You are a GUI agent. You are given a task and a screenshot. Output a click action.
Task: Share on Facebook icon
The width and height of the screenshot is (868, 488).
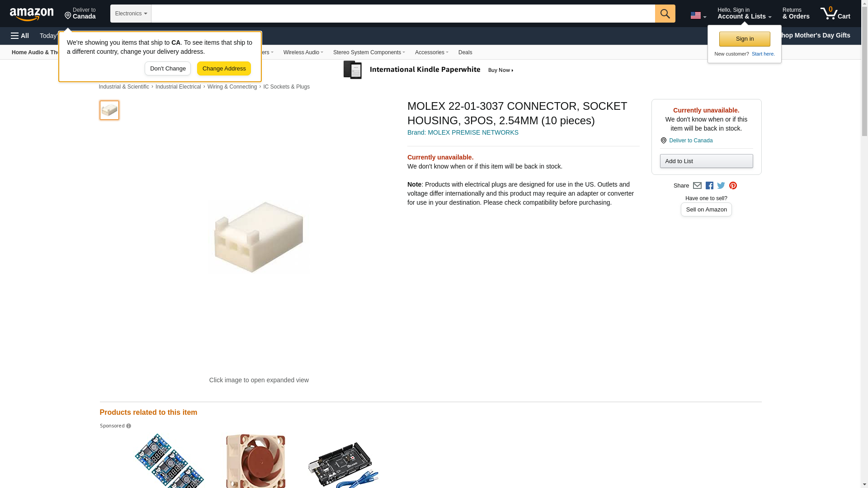point(709,186)
